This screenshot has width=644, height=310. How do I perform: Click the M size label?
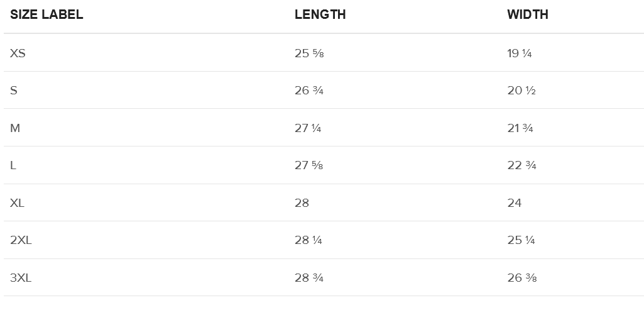pos(15,128)
